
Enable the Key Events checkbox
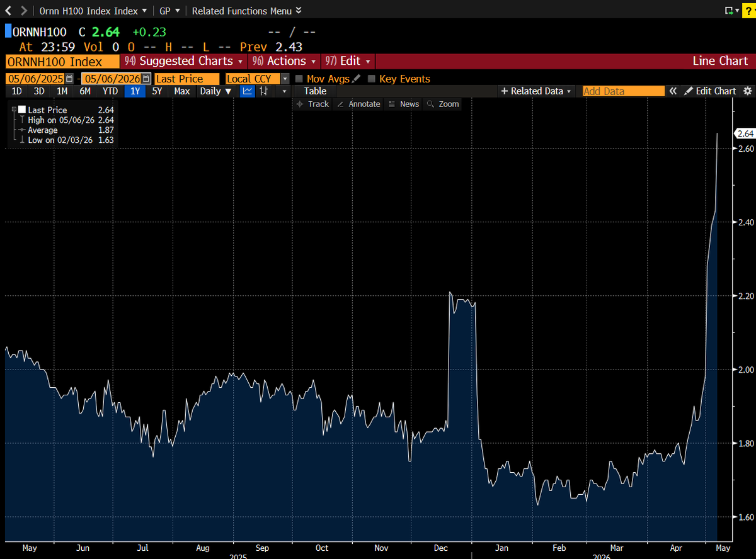coord(372,79)
